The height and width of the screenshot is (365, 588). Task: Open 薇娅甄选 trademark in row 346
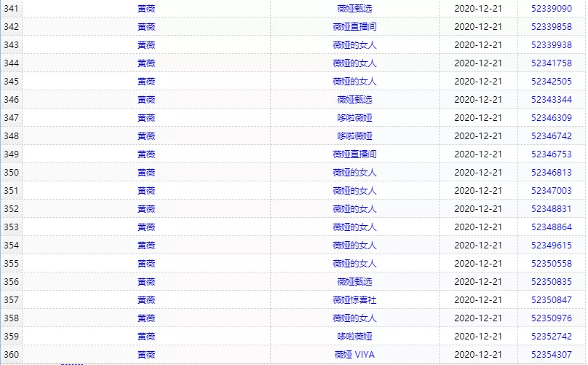(x=354, y=100)
